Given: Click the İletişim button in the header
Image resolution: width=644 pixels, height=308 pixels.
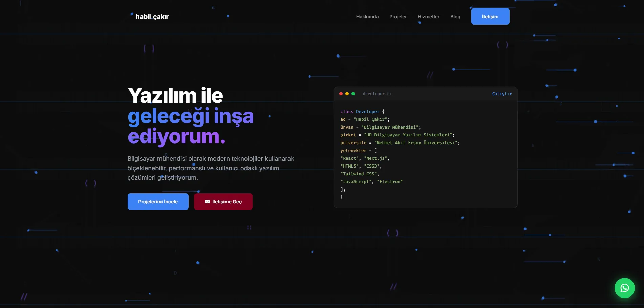Looking at the screenshot, I should coord(490,16).
